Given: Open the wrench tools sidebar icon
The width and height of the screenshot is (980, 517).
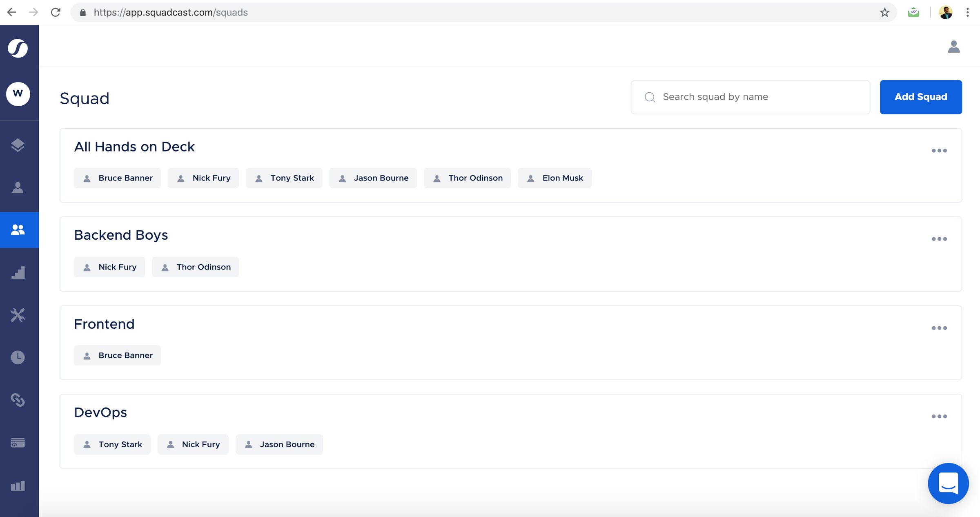Looking at the screenshot, I should (18, 315).
